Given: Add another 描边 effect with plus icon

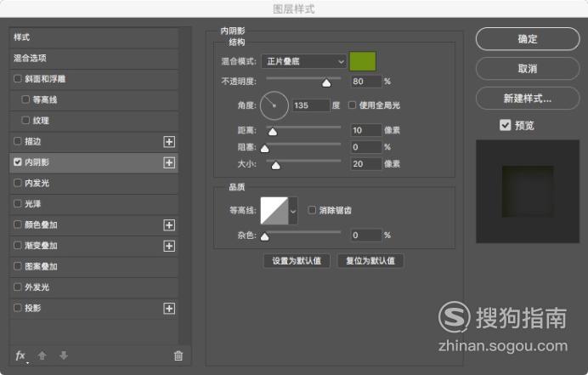Looking at the screenshot, I should click(x=169, y=141).
